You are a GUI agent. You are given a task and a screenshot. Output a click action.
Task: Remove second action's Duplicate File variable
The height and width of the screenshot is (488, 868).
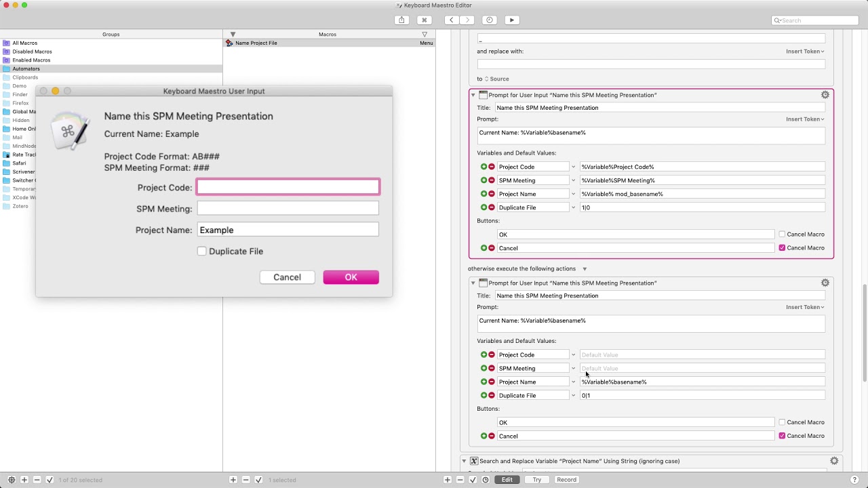492,395
